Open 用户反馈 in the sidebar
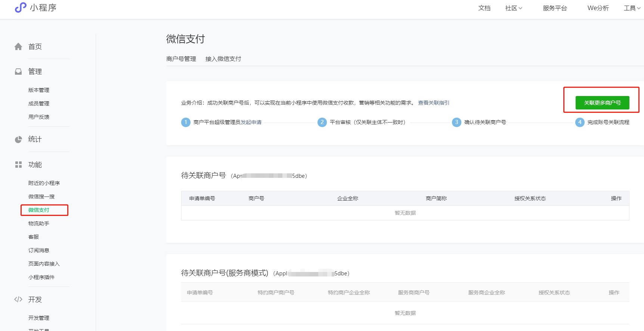644x331 pixels. [39, 117]
